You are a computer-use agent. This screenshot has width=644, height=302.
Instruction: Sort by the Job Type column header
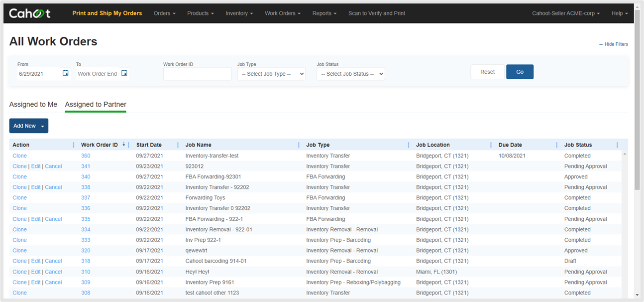pos(318,145)
